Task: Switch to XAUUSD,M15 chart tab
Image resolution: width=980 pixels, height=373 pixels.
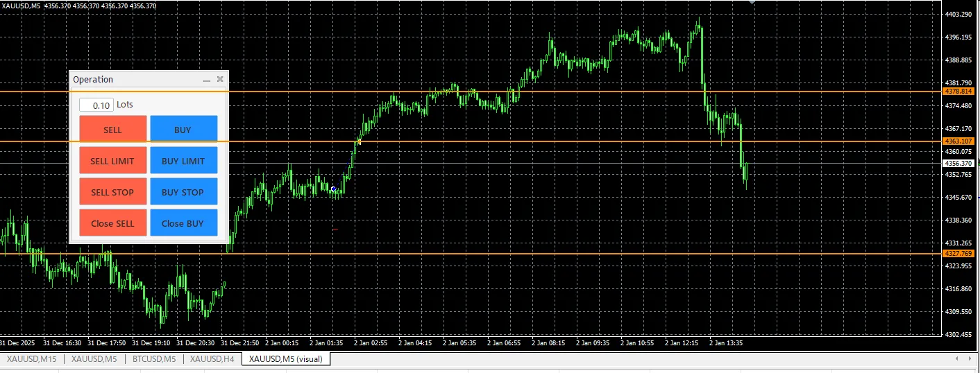Action: [32, 358]
